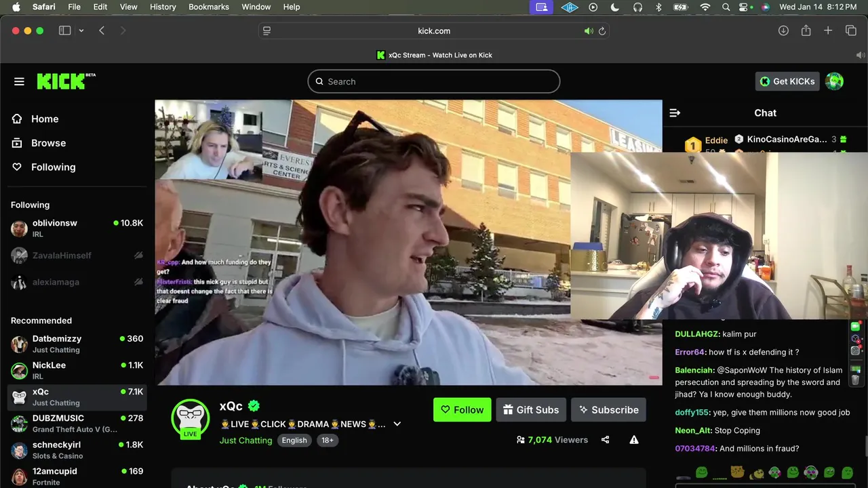Open the History menu

163,7
